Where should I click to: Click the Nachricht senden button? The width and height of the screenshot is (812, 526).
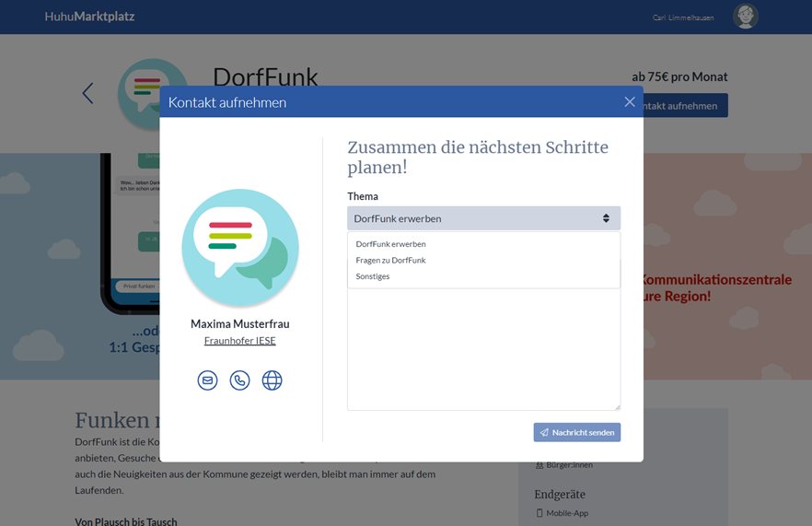coord(577,432)
